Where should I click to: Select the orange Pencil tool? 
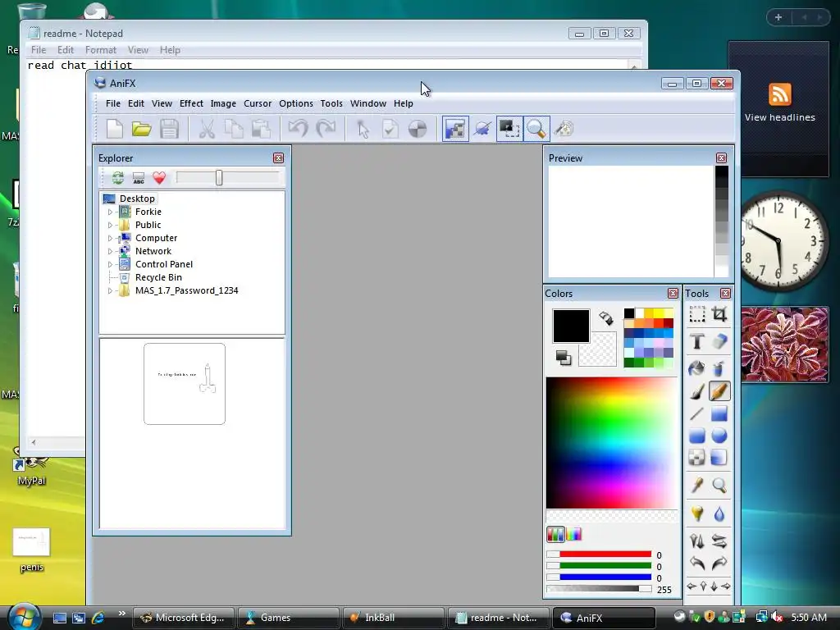tap(719, 391)
